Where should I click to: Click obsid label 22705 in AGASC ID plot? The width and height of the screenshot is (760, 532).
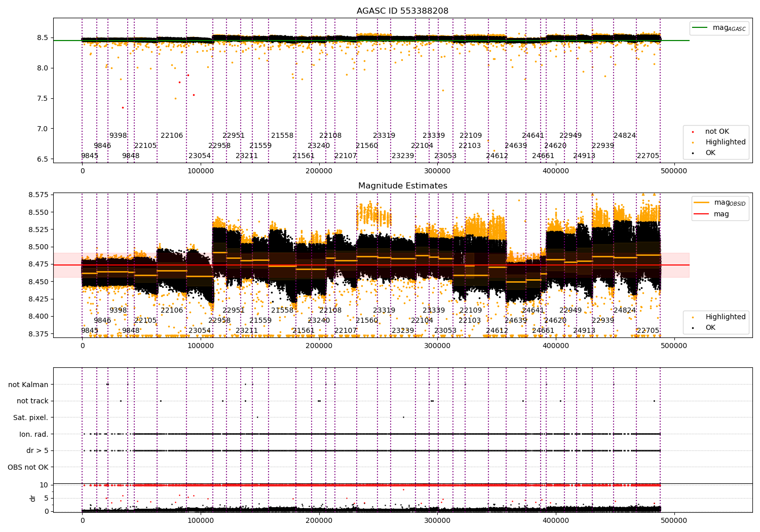coord(648,156)
